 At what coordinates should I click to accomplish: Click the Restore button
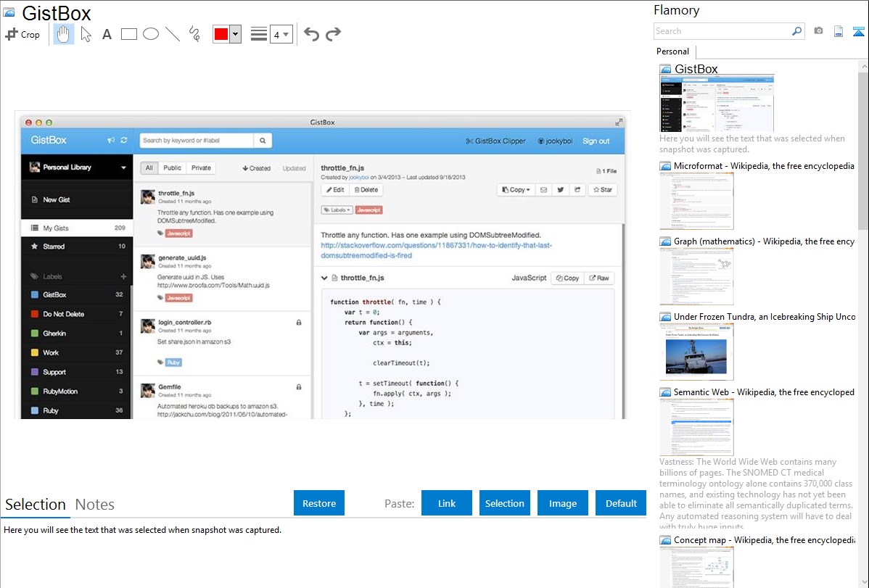tap(319, 503)
